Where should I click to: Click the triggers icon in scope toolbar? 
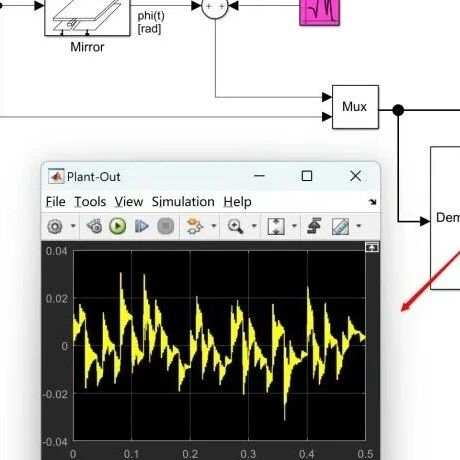point(315,226)
